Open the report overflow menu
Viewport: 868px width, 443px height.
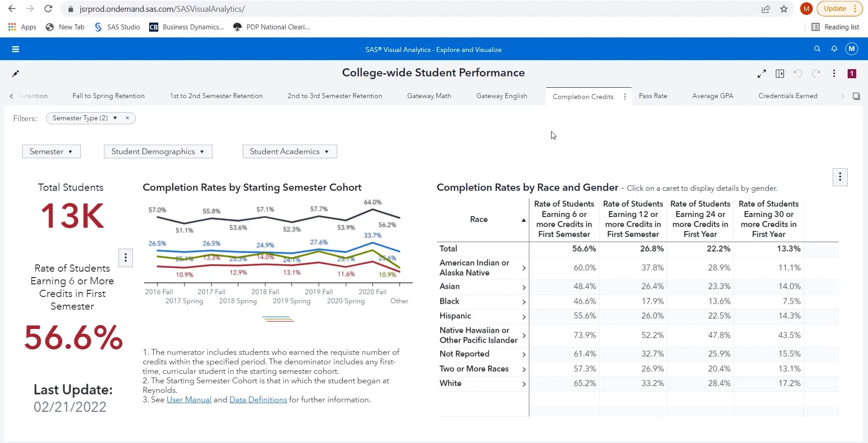tap(834, 74)
